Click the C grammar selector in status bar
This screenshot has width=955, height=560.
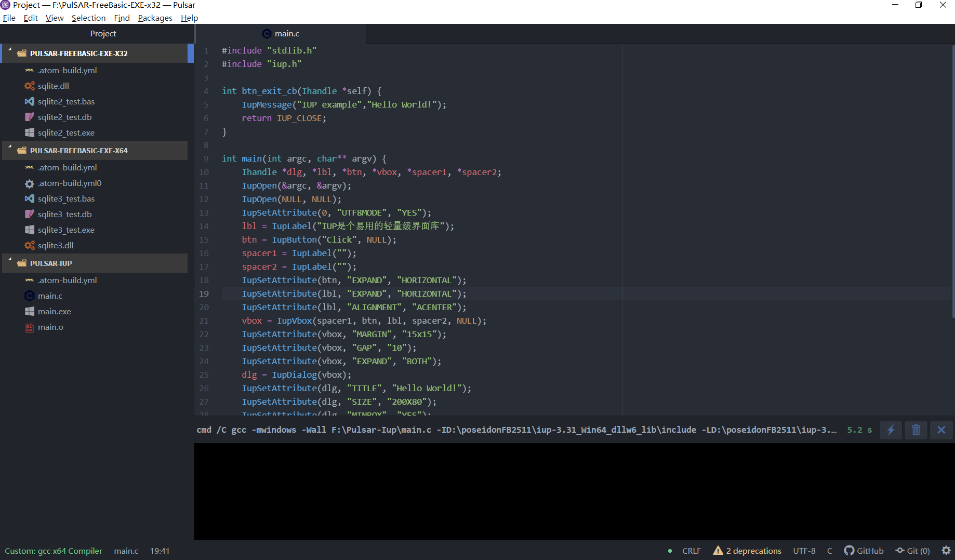tap(830, 551)
